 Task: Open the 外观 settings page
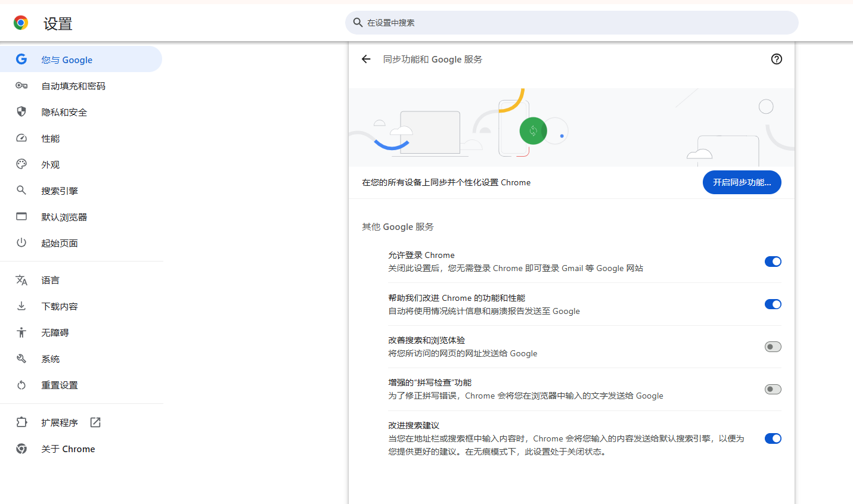pos(81,164)
